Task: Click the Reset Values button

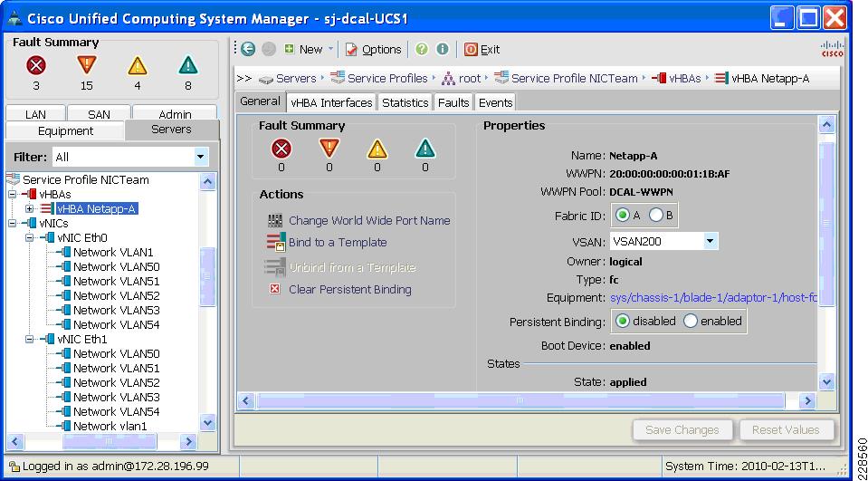Action: 786,430
